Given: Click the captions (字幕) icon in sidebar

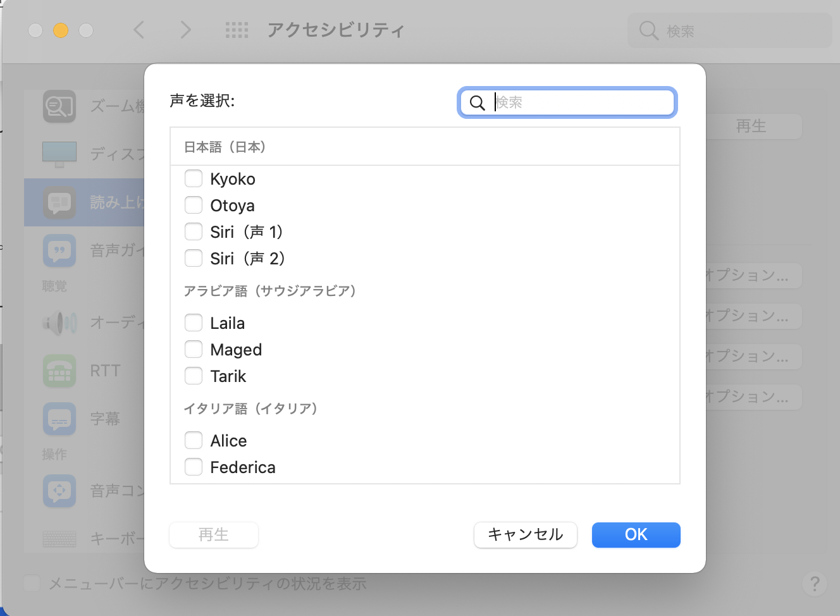Looking at the screenshot, I should (x=59, y=419).
